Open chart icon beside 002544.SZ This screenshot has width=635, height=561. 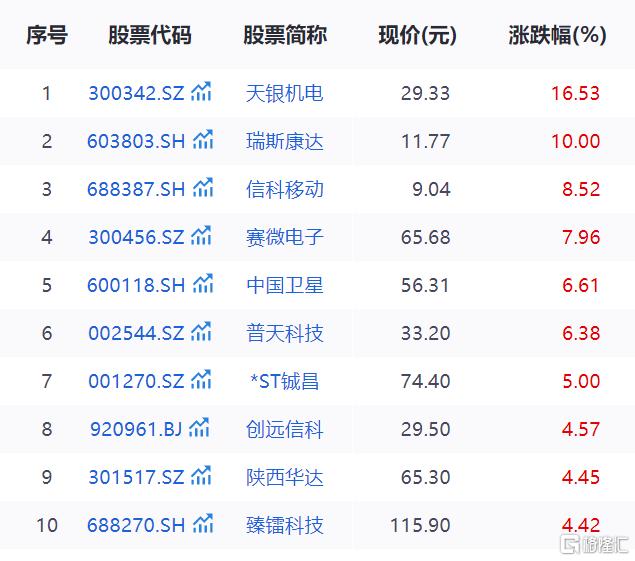[201, 331]
